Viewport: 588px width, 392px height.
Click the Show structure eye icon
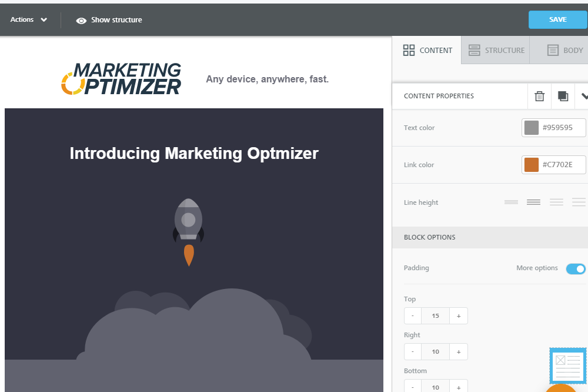(81, 19)
